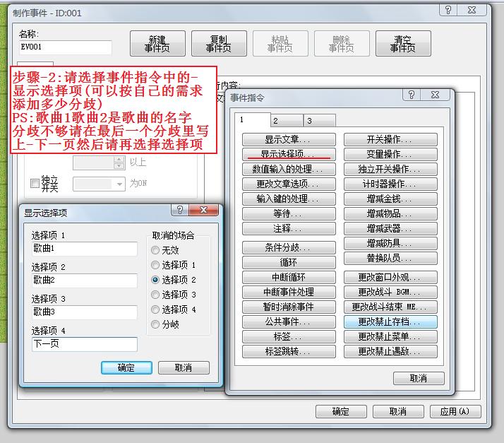Click help icon in 显示选择项 dialog
The image size is (504, 443).
(180, 210)
